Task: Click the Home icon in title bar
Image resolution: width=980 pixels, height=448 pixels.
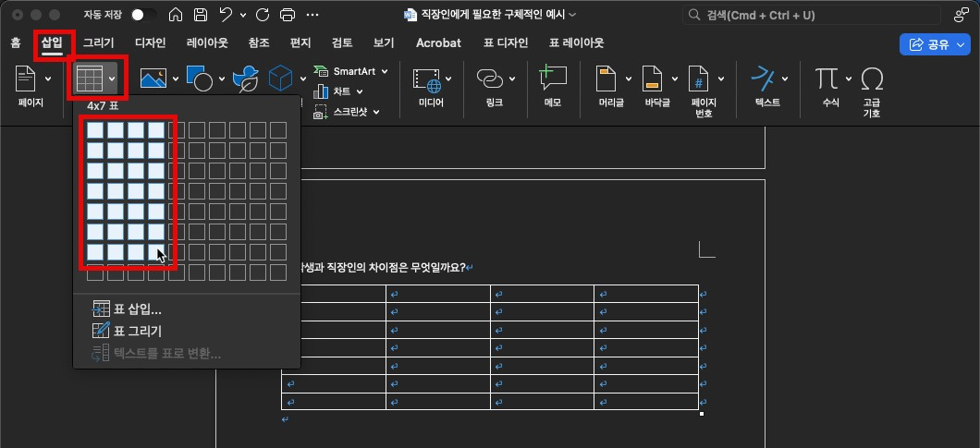Action: pos(177,15)
